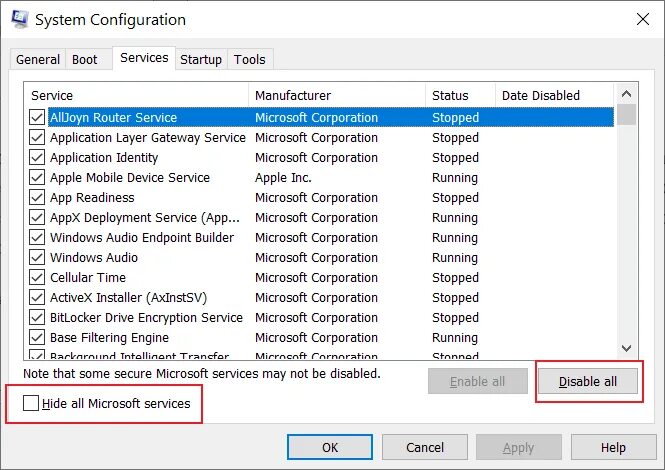Viewport: 665px width, 470px height.
Task: Switch to the General tab
Action: pyautogui.click(x=38, y=60)
